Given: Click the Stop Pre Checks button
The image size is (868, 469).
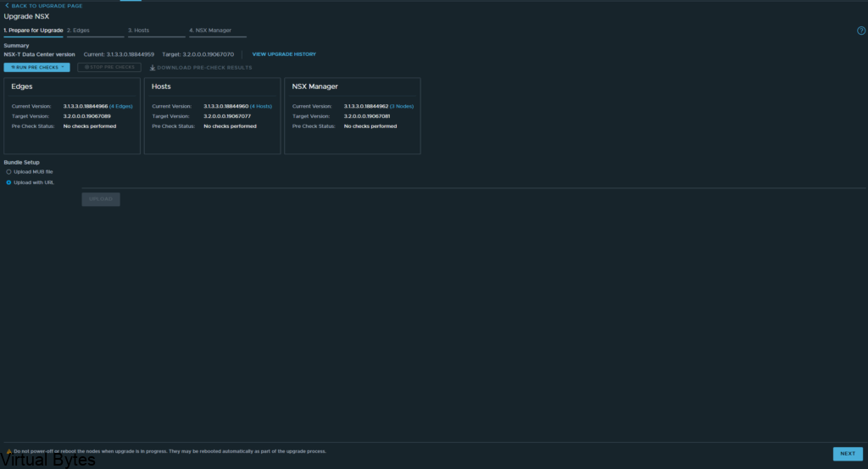Looking at the screenshot, I should [x=109, y=68].
